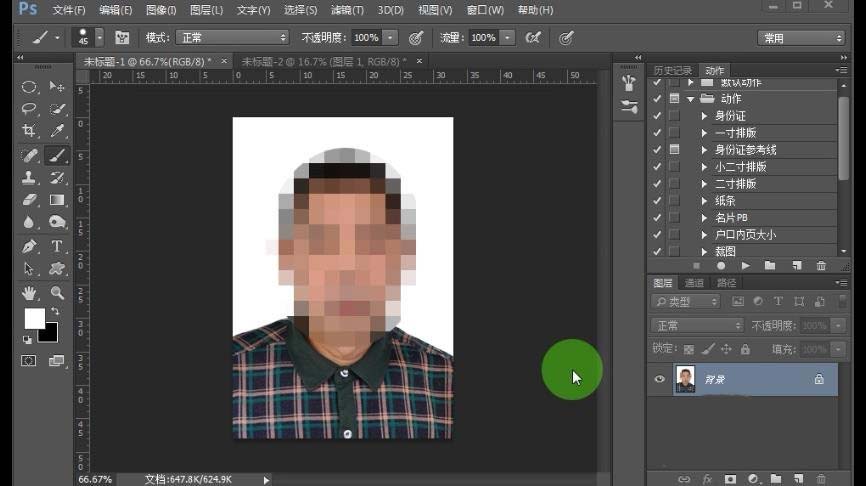Select the Pen tool
866x486 pixels.
29,246
